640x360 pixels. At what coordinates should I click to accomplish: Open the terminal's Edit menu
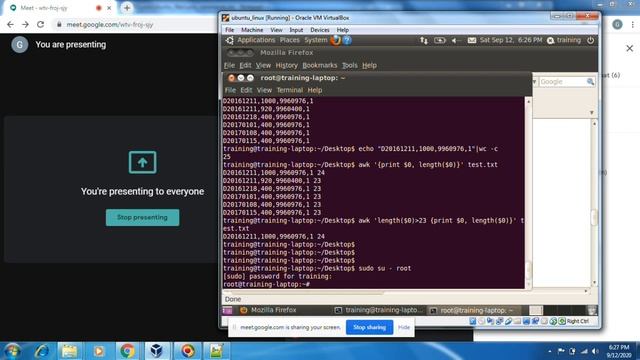click(246, 90)
